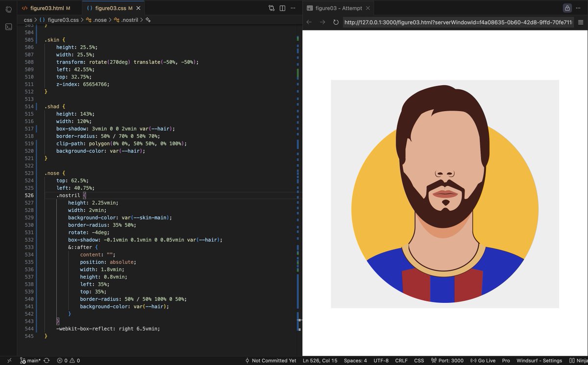Switch branch via main* status item

click(x=31, y=361)
